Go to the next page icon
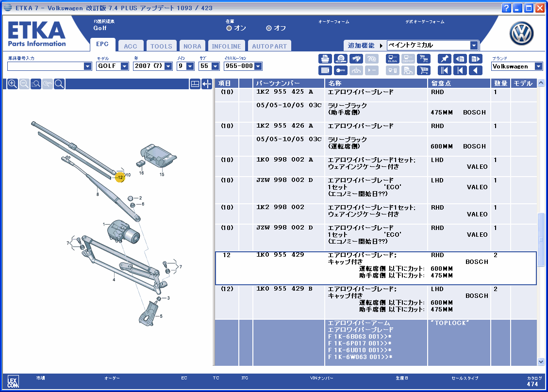The width and height of the screenshot is (548, 392). click(475, 59)
